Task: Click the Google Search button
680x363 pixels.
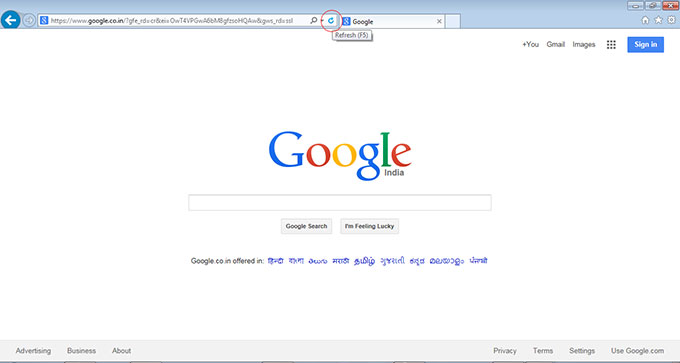Action: click(306, 226)
